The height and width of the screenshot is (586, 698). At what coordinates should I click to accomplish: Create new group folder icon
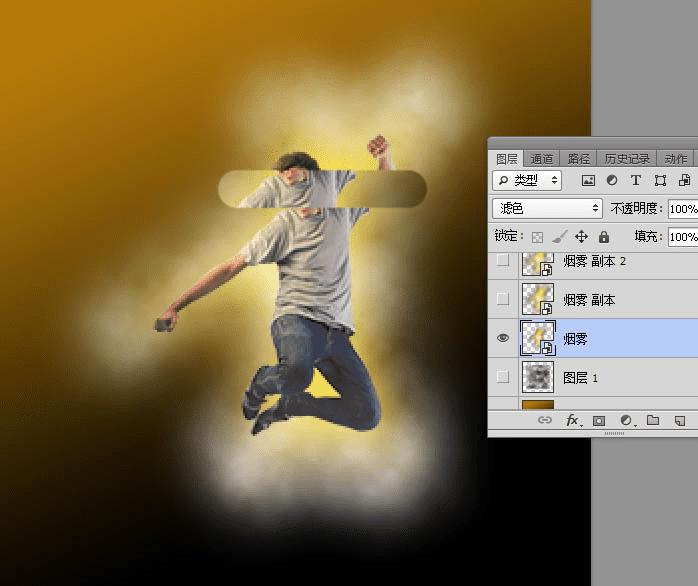[653, 421]
